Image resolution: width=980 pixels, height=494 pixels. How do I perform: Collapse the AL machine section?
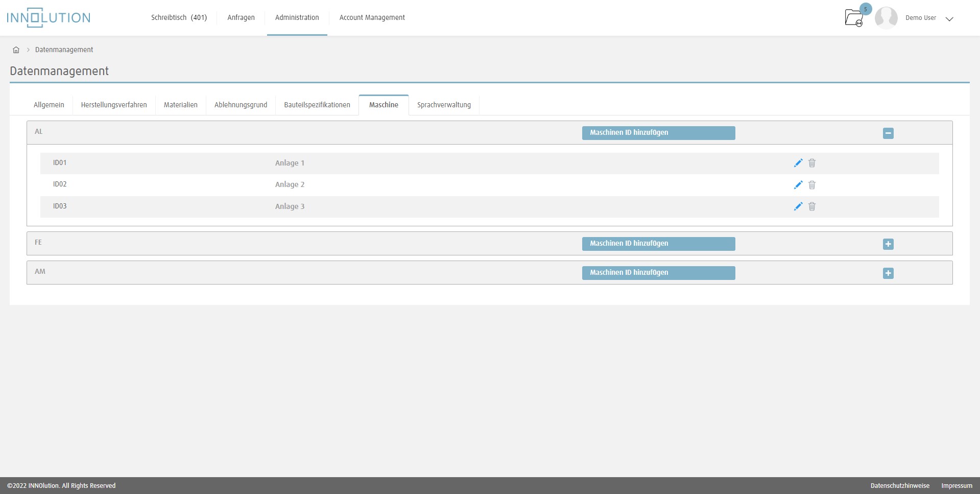click(889, 133)
